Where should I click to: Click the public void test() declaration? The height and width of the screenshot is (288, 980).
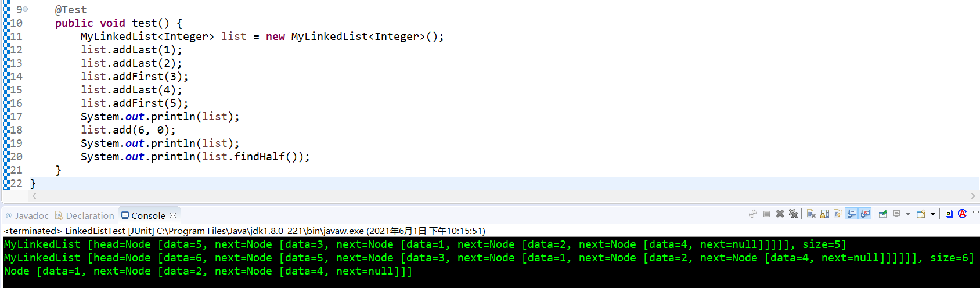118,23
